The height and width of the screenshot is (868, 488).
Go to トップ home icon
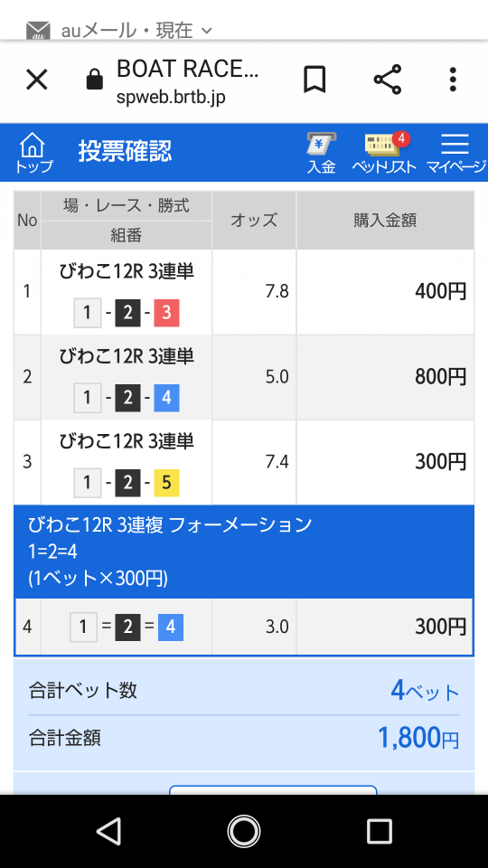pos(33,154)
